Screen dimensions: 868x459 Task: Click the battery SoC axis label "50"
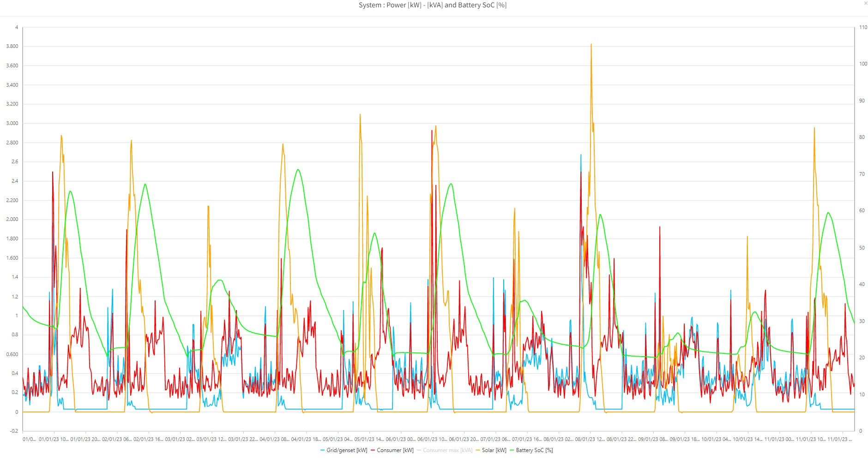coord(862,248)
